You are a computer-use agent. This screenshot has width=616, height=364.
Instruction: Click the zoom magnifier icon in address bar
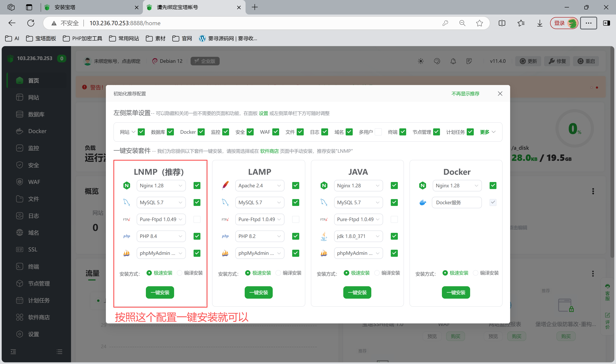[x=462, y=23]
